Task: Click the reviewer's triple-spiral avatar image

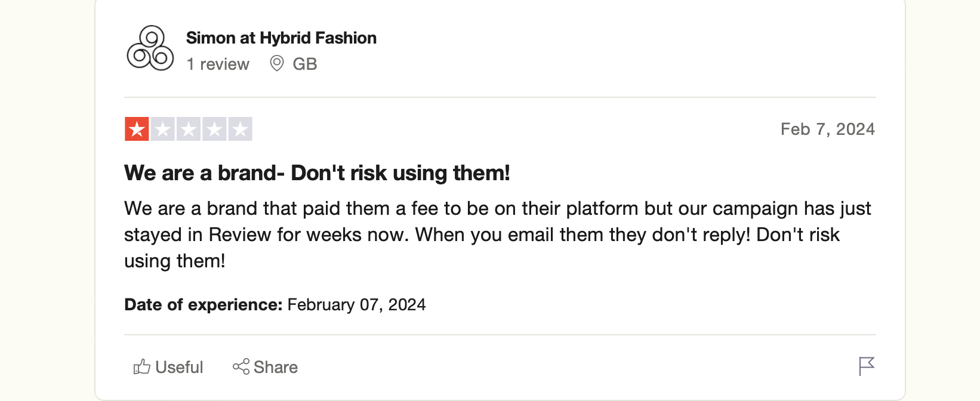Action: point(150,48)
